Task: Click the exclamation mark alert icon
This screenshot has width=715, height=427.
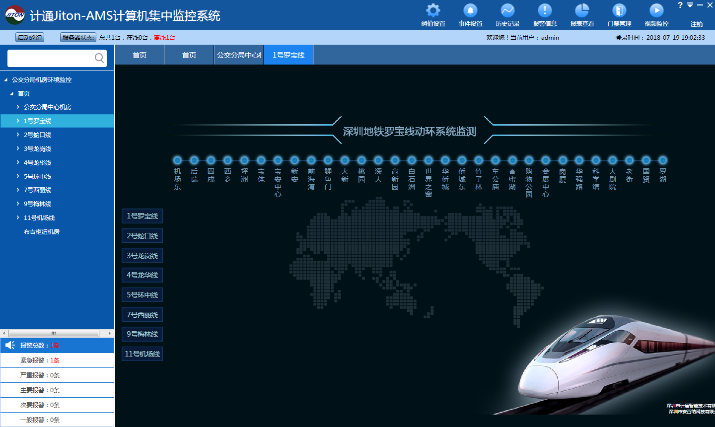Action: coord(545,10)
